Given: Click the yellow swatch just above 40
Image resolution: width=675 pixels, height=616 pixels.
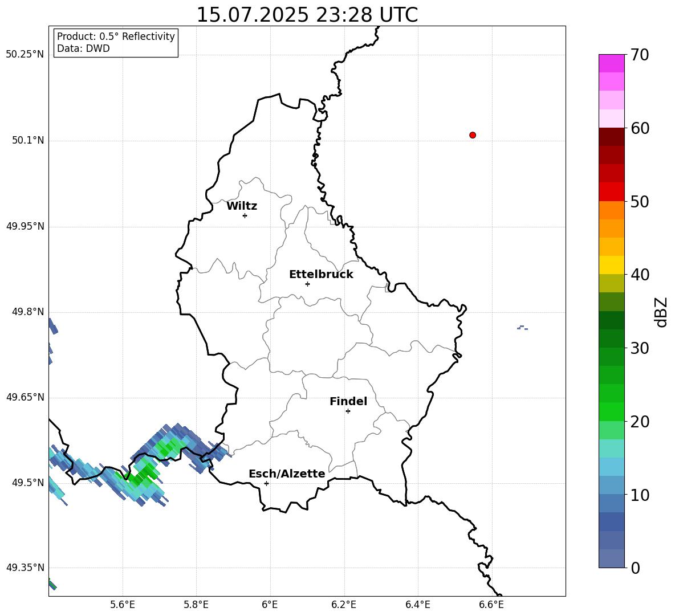Looking at the screenshot, I should click(611, 265).
